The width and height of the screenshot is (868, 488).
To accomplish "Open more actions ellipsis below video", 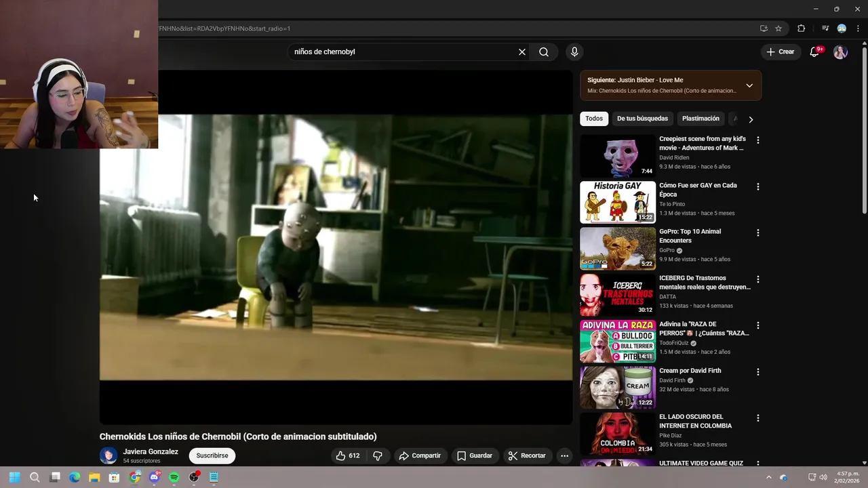I will pos(564,455).
